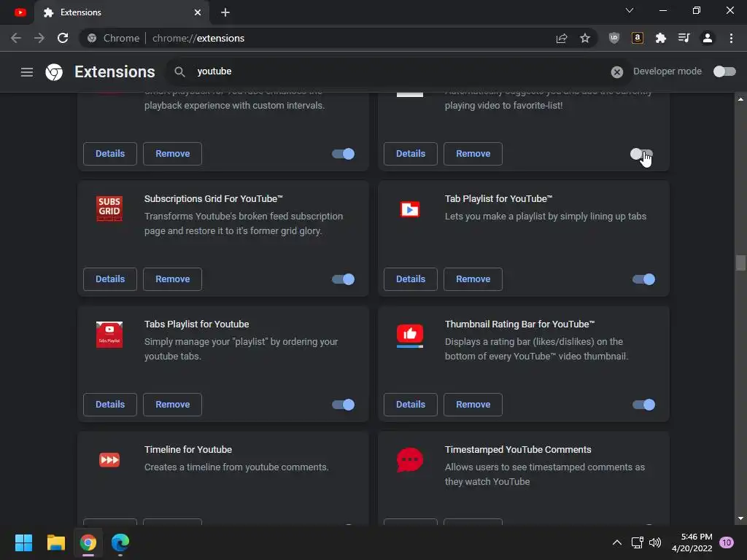Remove the smart playback extension
The width and height of the screenshot is (747, 560).
coord(172,154)
